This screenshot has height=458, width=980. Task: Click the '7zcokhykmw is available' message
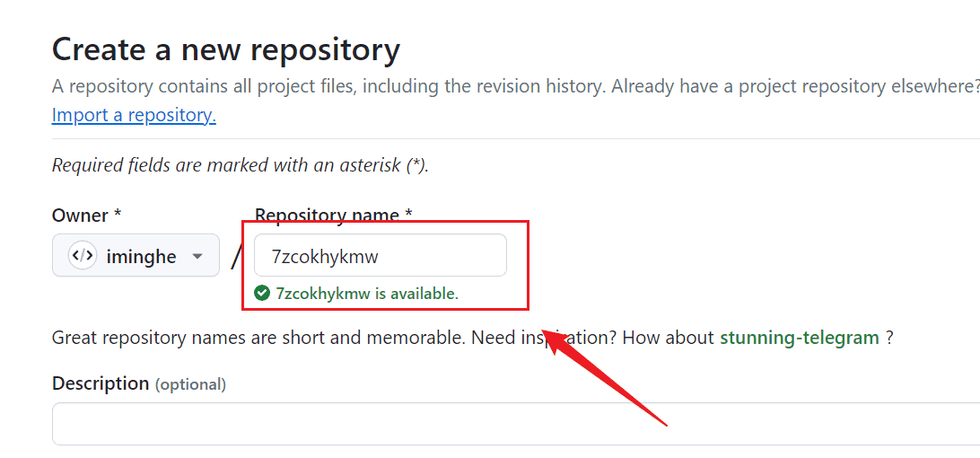[367, 293]
